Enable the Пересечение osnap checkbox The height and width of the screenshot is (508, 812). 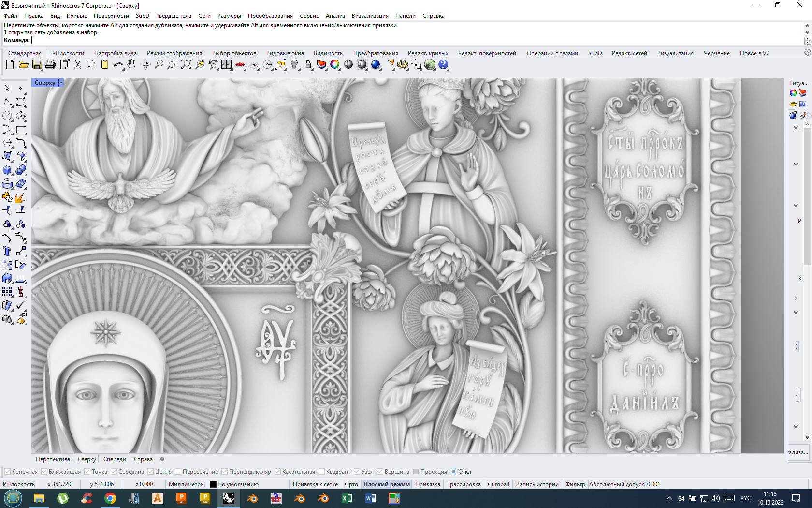pos(178,472)
